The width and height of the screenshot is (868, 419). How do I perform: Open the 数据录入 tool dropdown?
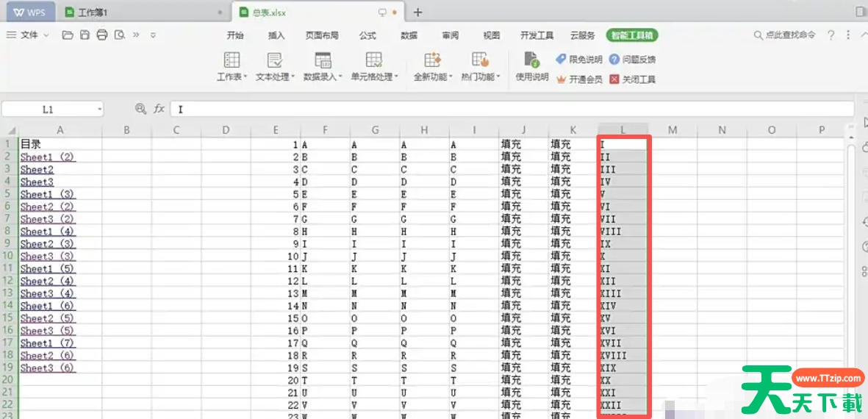coord(323,66)
